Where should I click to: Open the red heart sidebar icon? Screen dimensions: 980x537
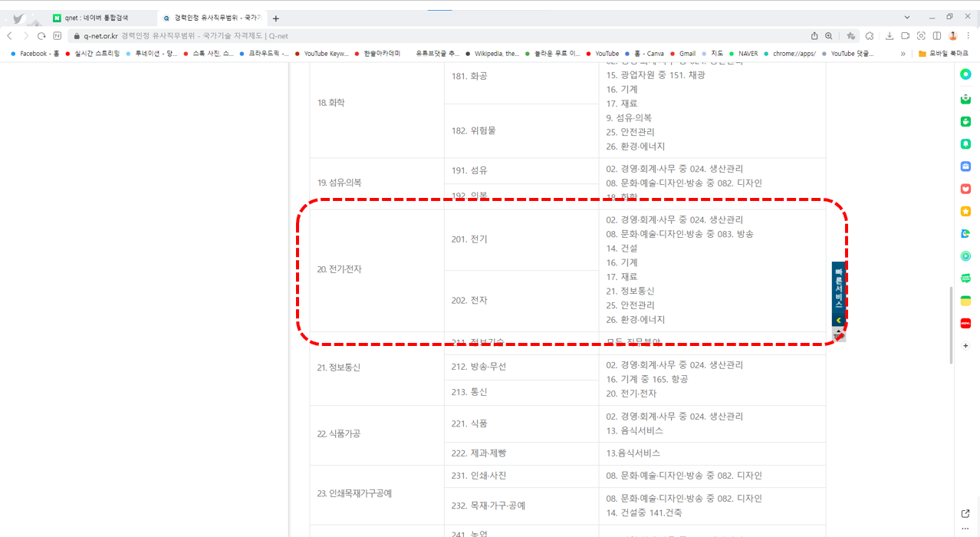pyautogui.click(x=965, y=189)
